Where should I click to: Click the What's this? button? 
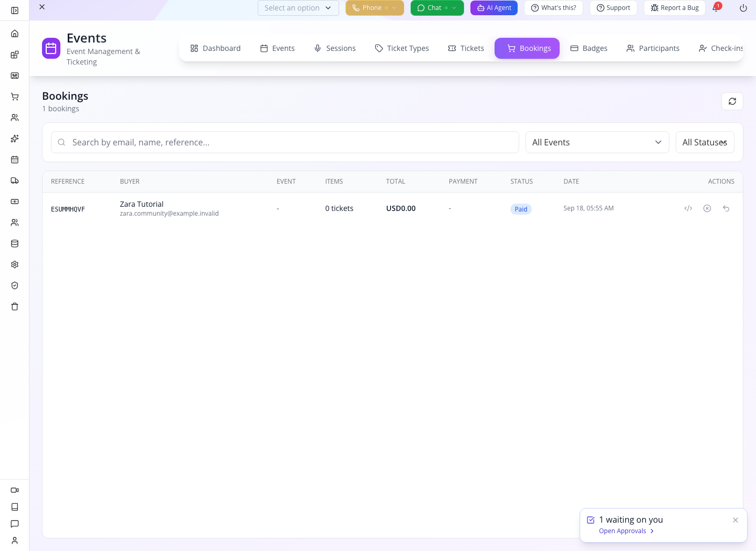click(x=553, y=8)
